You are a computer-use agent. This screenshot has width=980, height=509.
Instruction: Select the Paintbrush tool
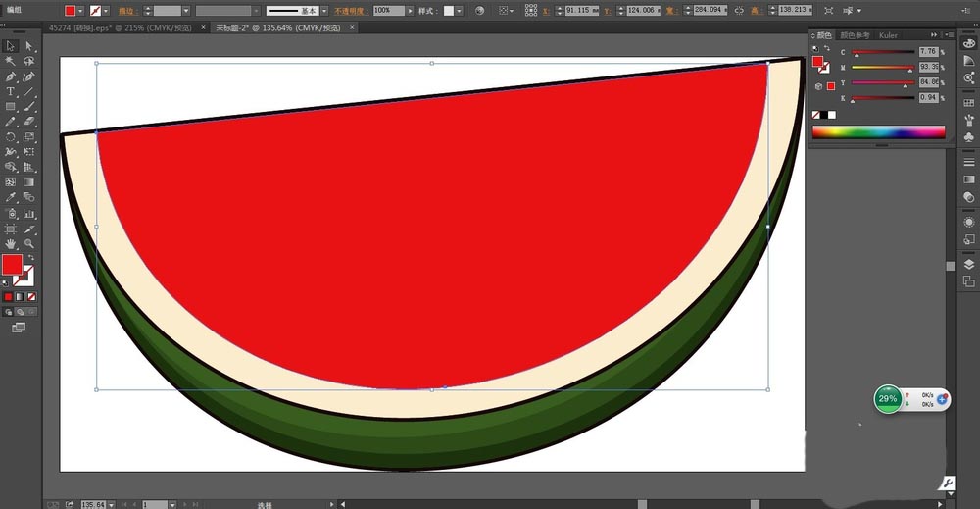[28, 106]
